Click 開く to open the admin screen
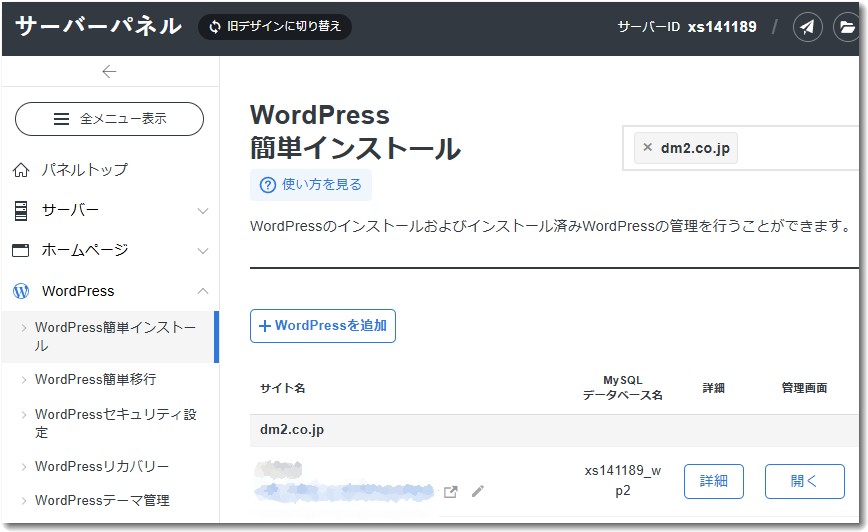Screen dimensions: 868x532 804,481
